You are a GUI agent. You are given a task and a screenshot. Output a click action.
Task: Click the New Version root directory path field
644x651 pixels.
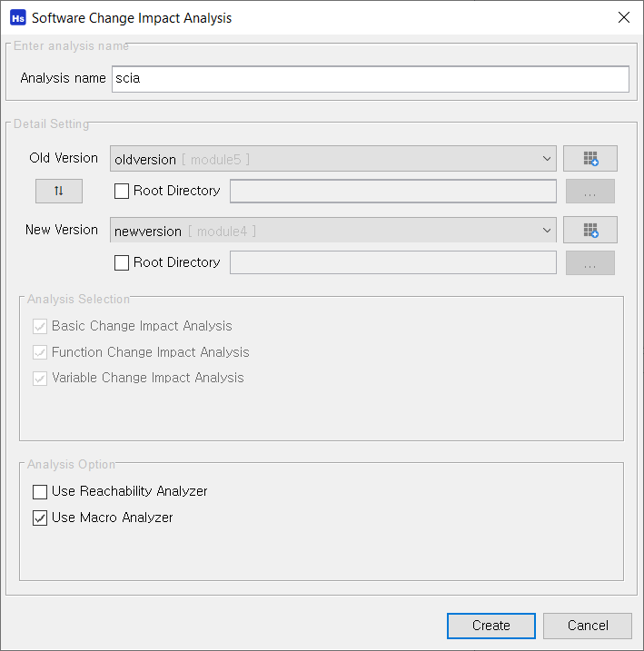393,262
